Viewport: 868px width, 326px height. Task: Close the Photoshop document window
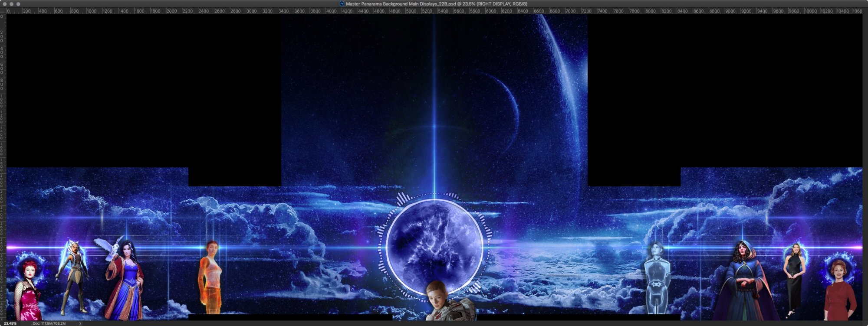click(x=4, y=4)
